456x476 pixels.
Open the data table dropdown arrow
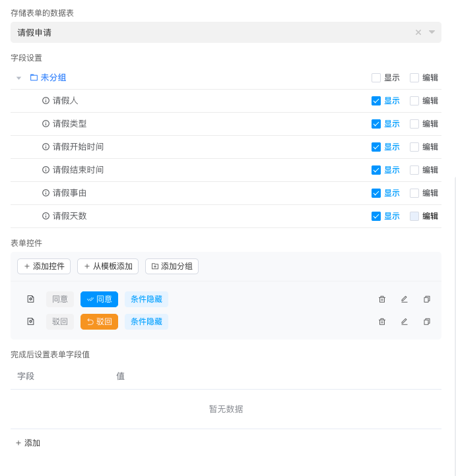point(432,32)
